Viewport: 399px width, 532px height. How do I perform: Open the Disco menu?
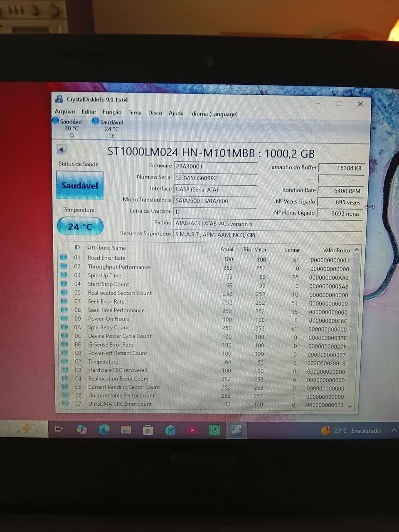(155, 113)
